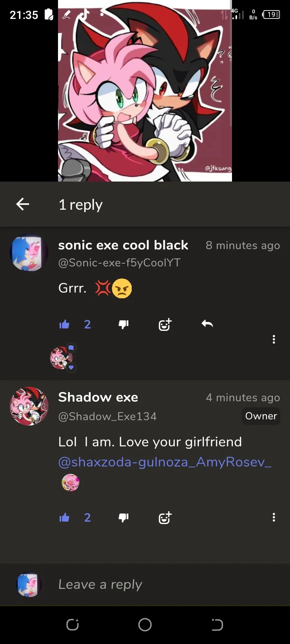Tap the Android home button
Viewport: 290px width, 644px height.
(145, 625)
